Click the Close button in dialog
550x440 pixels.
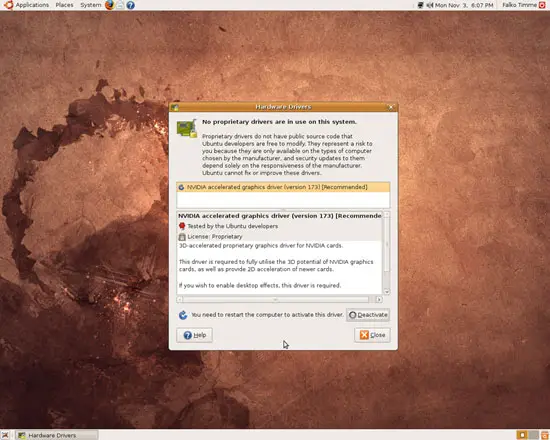click(x=372, y=335)
